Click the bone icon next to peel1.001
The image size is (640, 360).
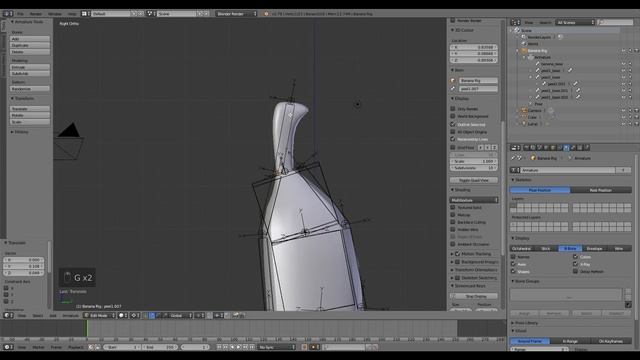(544, 84)
